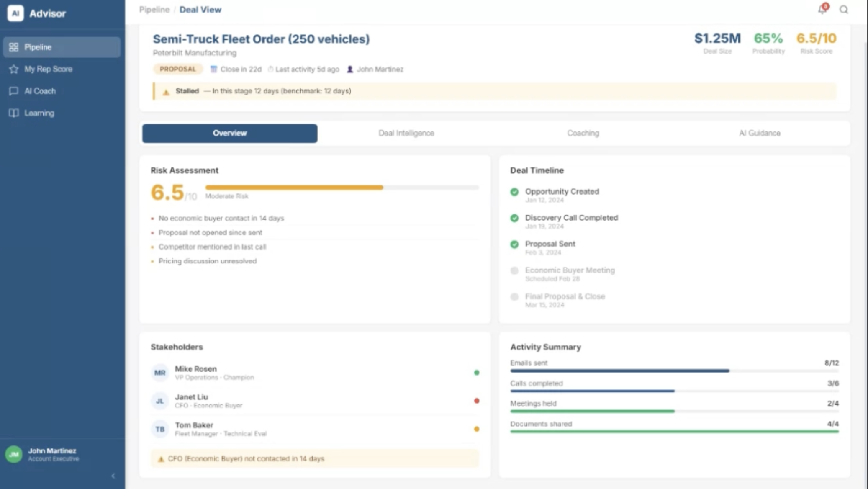
Task: Click the Risk Assessment progress bar
Action: click(x=342, y=188)
